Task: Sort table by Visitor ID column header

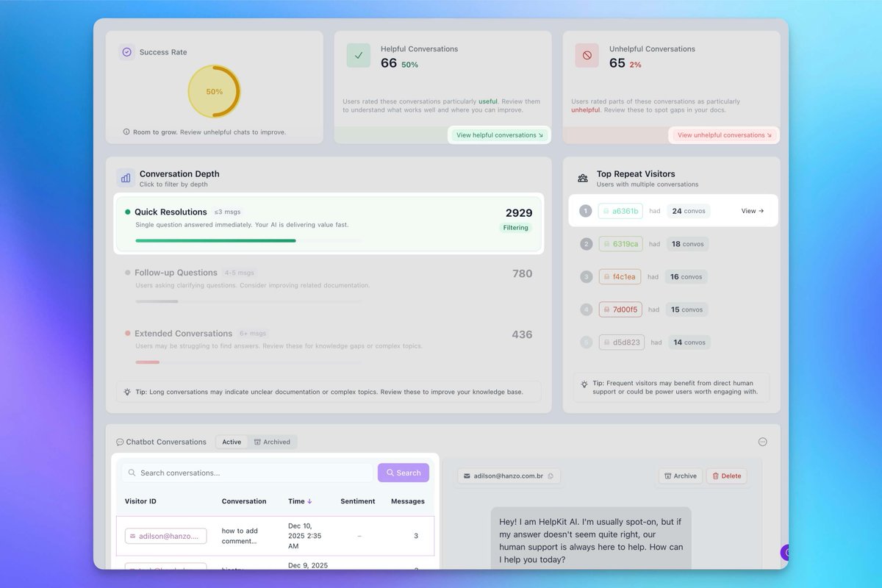Action: click(140, 501)
